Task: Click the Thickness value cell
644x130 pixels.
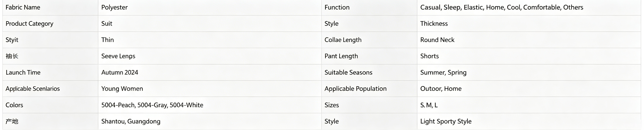Action: pyautogui.click(x=529, y=24)
